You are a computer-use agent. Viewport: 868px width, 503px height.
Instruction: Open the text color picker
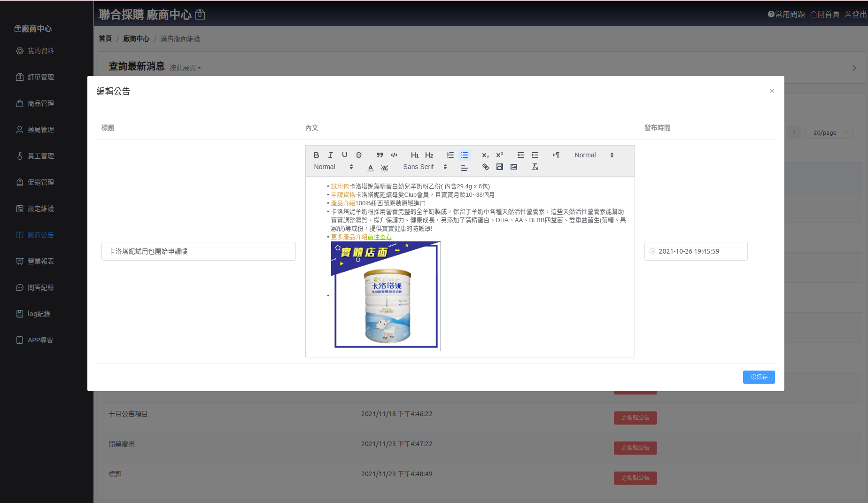[x=371, y=167]
